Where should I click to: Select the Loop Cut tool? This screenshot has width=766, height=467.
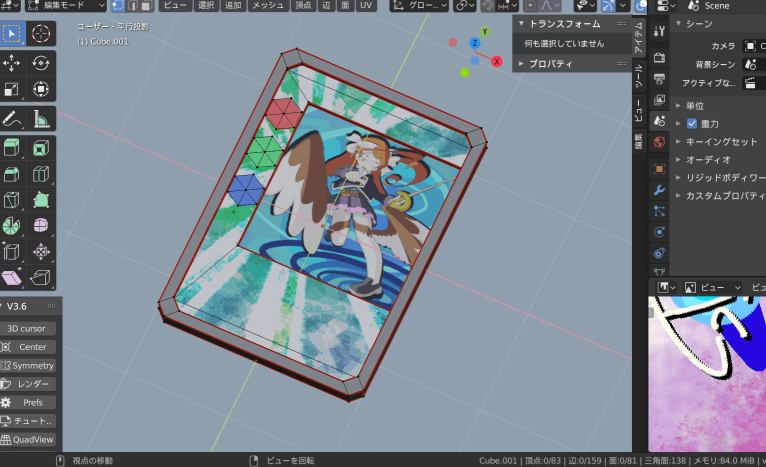(41, 174)
